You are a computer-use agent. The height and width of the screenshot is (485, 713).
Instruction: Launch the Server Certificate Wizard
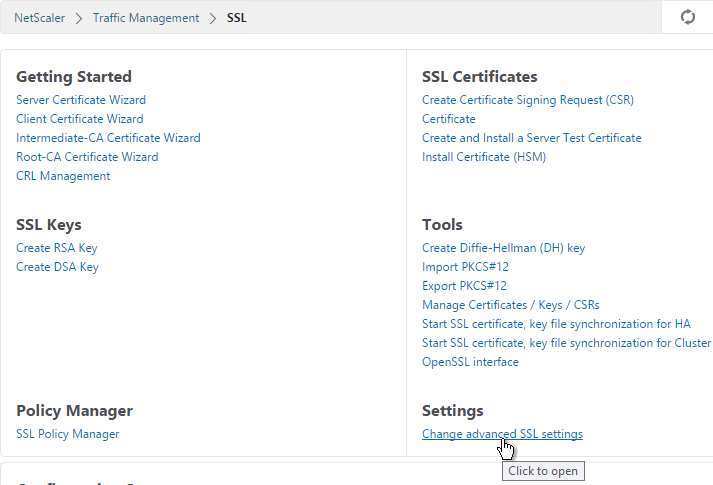(x=81, y=100)
